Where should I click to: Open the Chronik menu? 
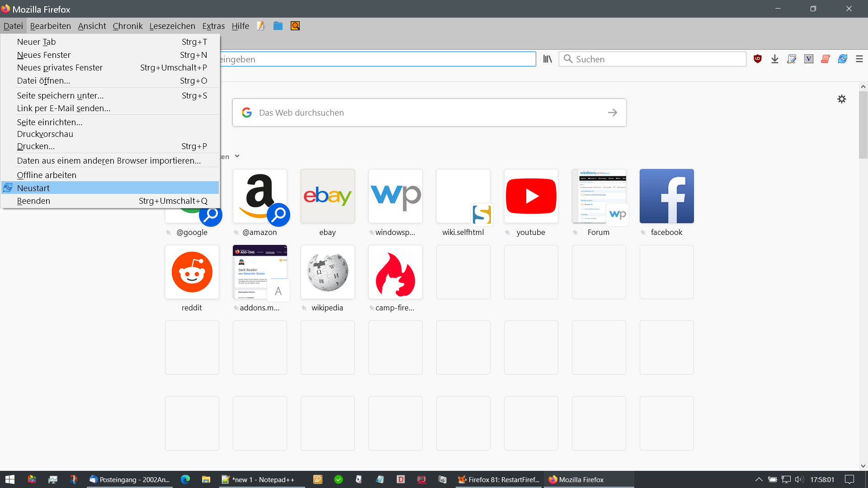click(x=127, y=26)
